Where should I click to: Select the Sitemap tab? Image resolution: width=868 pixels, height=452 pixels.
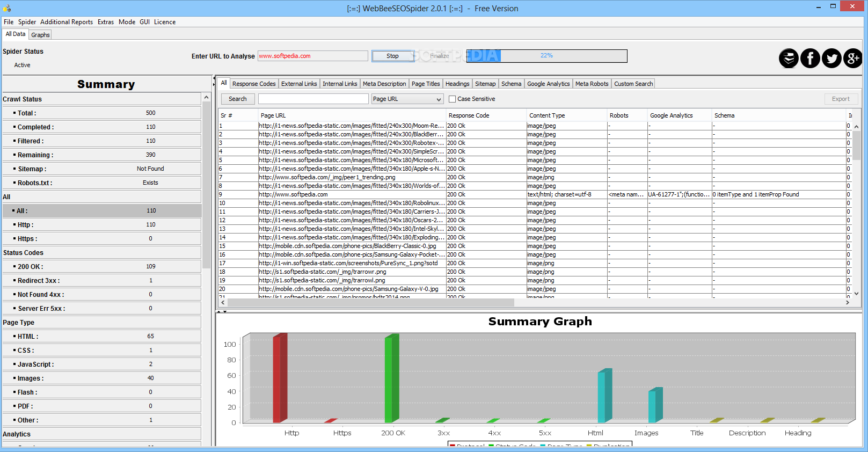point(485,84)
